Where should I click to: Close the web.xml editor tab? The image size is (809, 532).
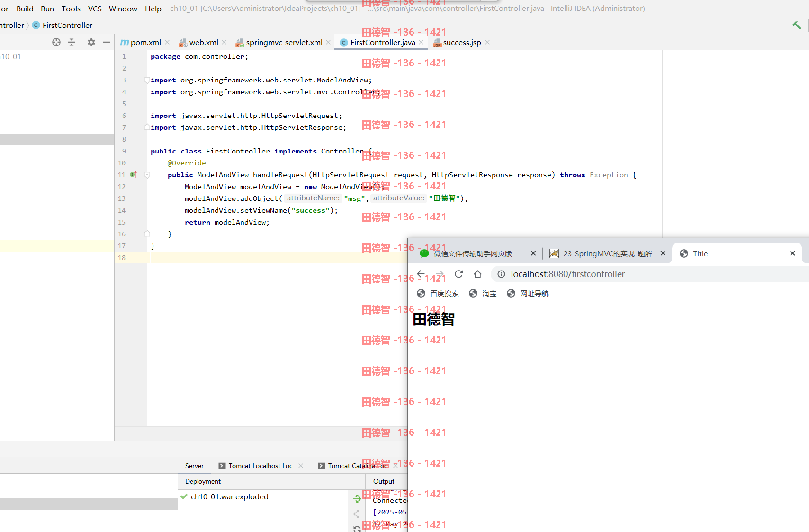click(x=224, y=42)
